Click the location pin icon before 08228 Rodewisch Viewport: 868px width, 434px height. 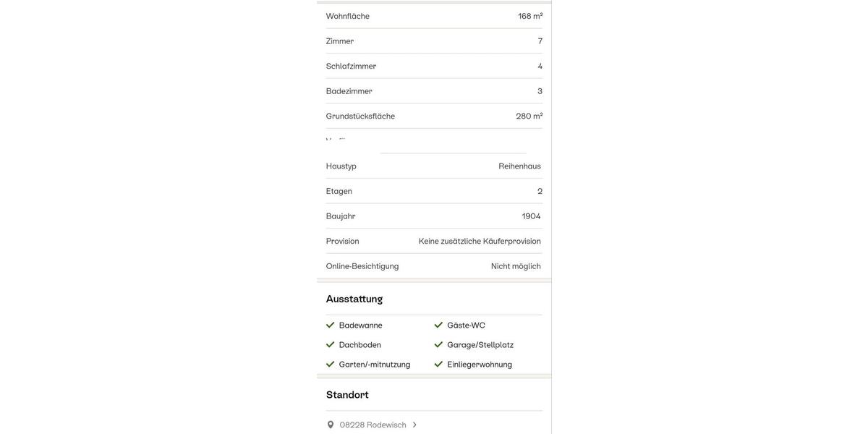click(x=331, y=425)
